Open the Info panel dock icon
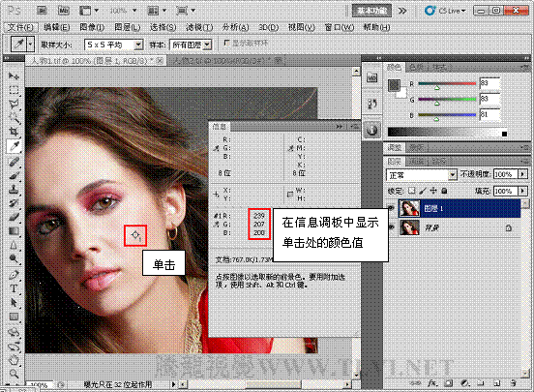534x392 pixels. click(x=371, y=130)
